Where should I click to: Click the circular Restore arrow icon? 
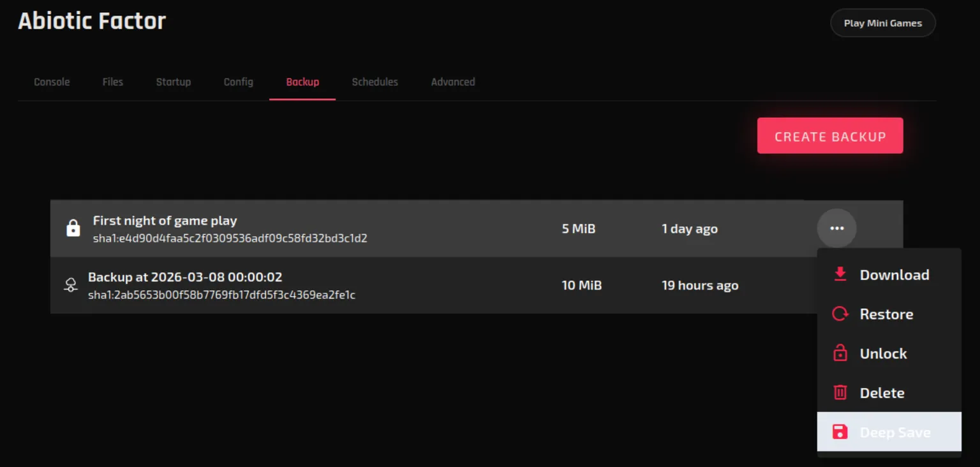tap(840, 314)
